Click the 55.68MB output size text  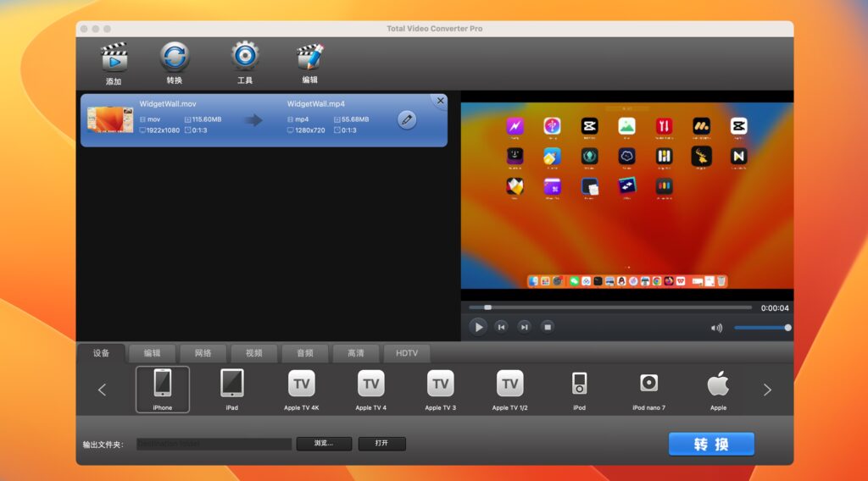(x=355, y=119)
